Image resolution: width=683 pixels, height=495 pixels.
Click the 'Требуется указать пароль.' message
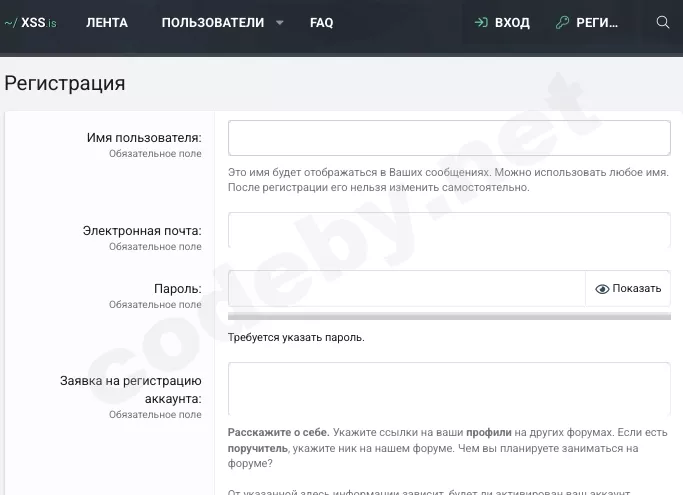[x=296, y=337]
